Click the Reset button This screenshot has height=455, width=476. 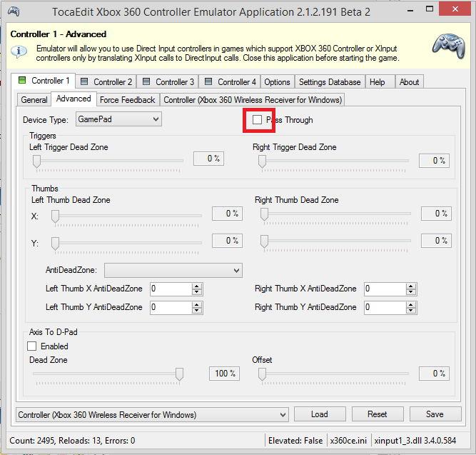coord(378,414)
